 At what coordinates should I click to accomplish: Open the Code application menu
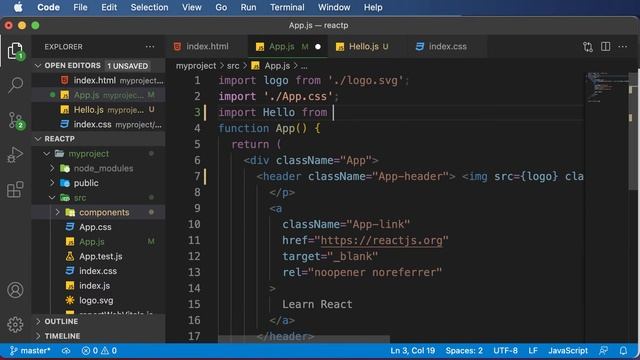pyautogui.click(x=48, y=7)
